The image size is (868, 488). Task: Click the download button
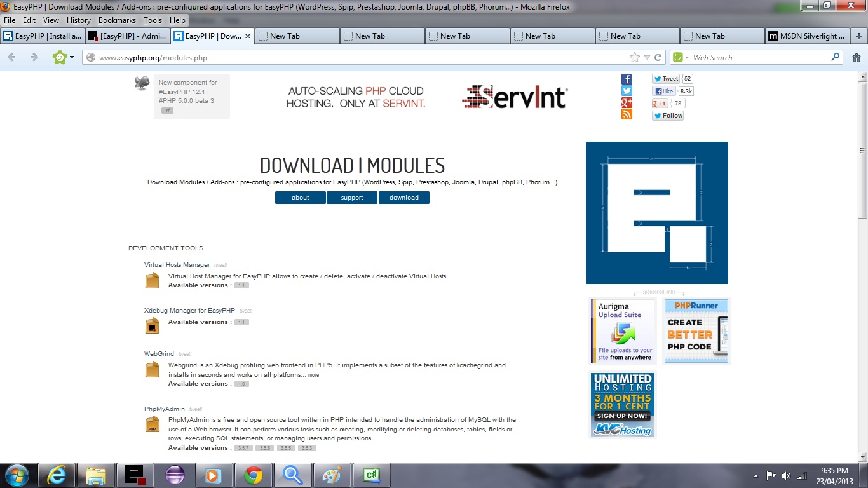point(404,198)
